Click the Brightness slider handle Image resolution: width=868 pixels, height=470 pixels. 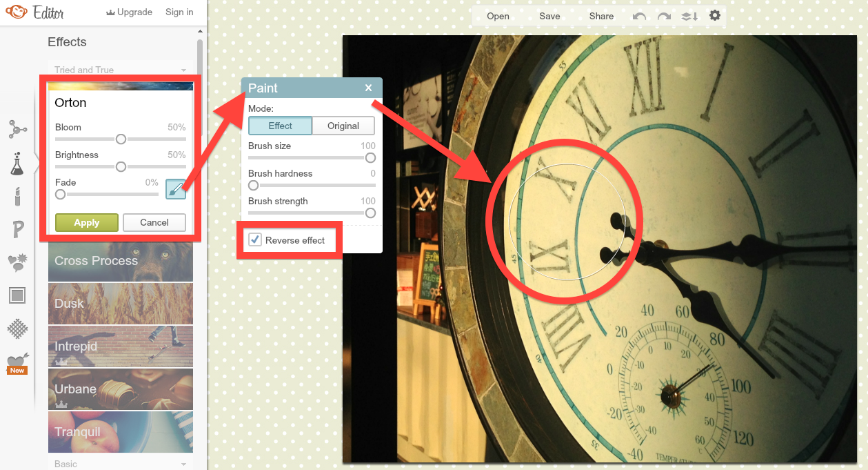pyautogui.click(x=121, y=166)
